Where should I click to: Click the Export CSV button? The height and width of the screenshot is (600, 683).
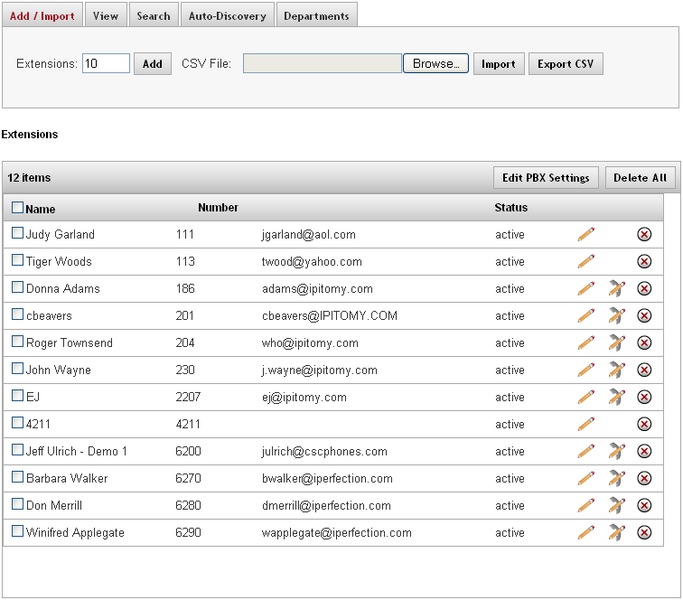click(x=565, y=64)
